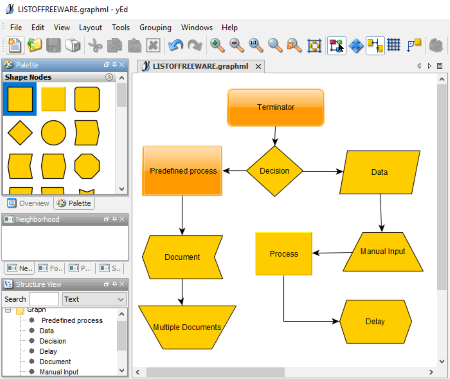Open the document list button

click(440, 66)
